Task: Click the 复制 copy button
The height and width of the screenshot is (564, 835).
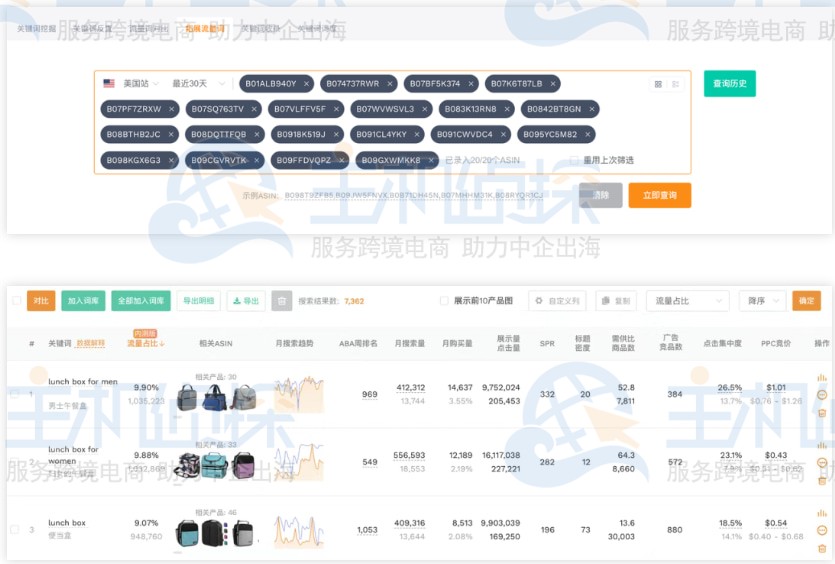Action: coord(616,301)
